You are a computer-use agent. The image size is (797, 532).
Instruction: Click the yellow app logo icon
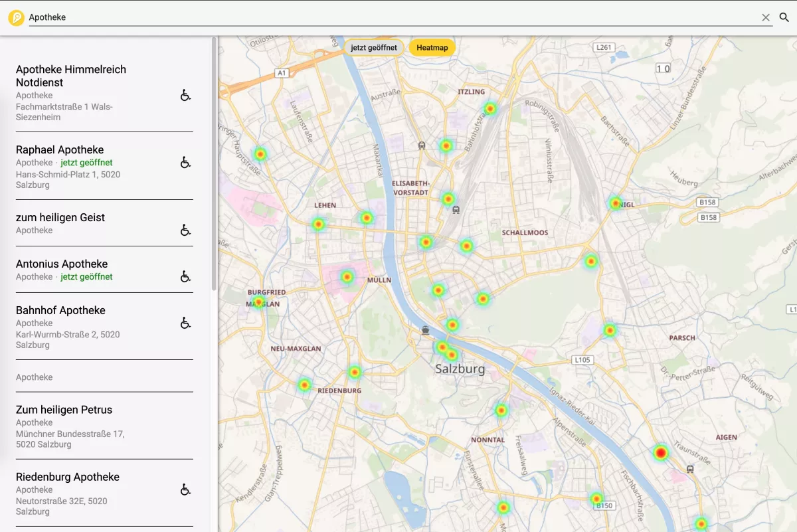point(16,18)
